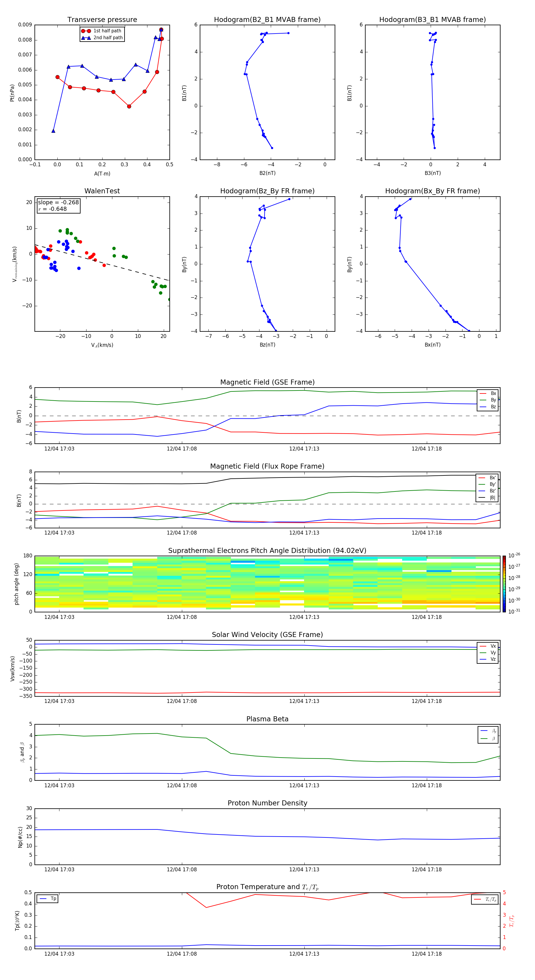Image resolution: width=535 pixels, height=980 pixels.
Task: Click the "Plasma Beta" panel title
Action: (267, 719)
